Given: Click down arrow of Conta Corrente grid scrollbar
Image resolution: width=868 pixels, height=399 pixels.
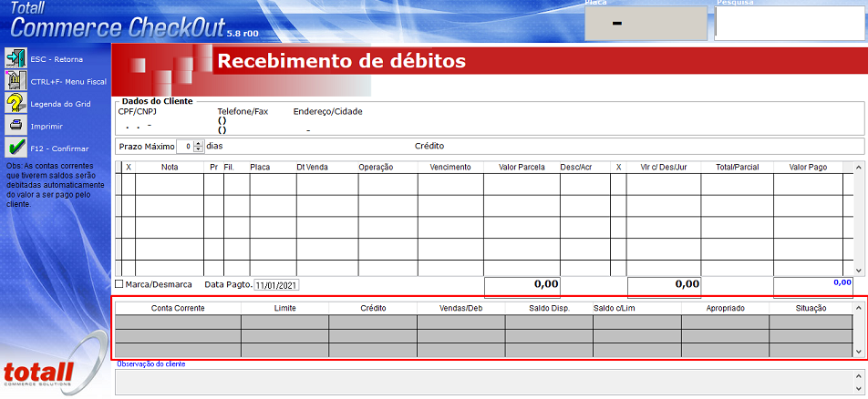Looking at the screenshot, I should 859,352.
